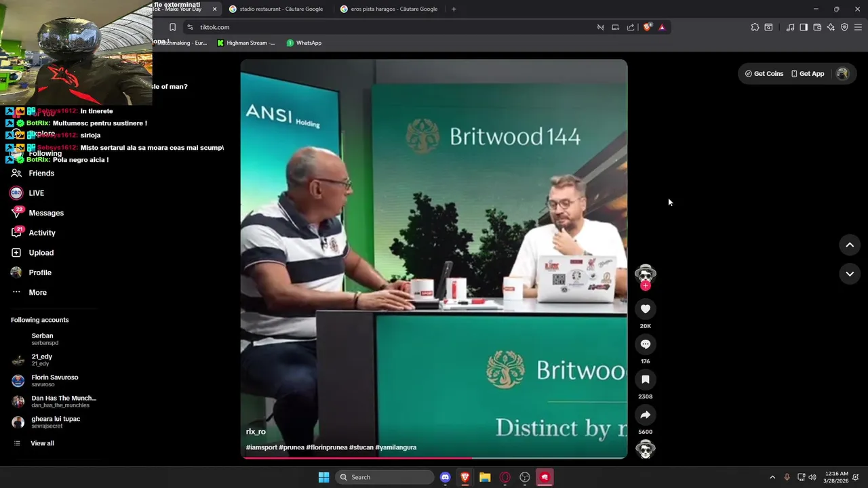Image resolution: width=868 pixels, height=488 pixels.
Task: Open profile avatar menu top right
Action: pyautogui.click(x=842, y=74)
